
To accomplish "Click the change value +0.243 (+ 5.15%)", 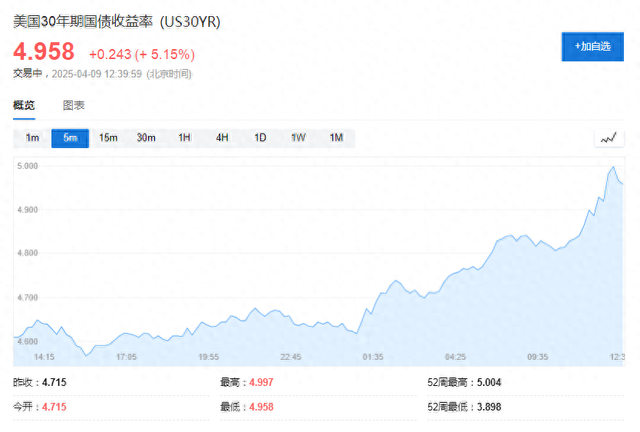I will [142, 54].
